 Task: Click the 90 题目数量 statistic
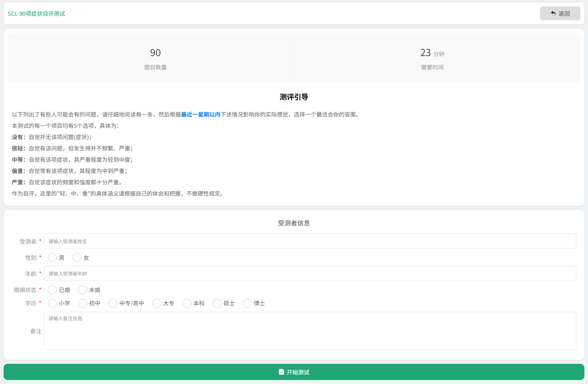[155, 58]
